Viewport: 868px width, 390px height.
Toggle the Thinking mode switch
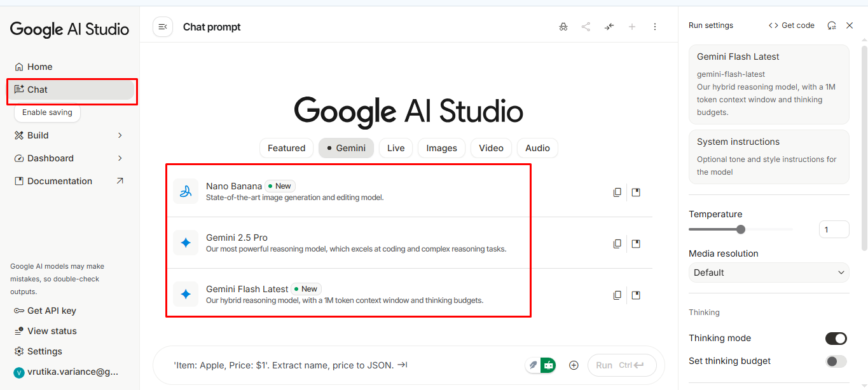tap(836, 339)
